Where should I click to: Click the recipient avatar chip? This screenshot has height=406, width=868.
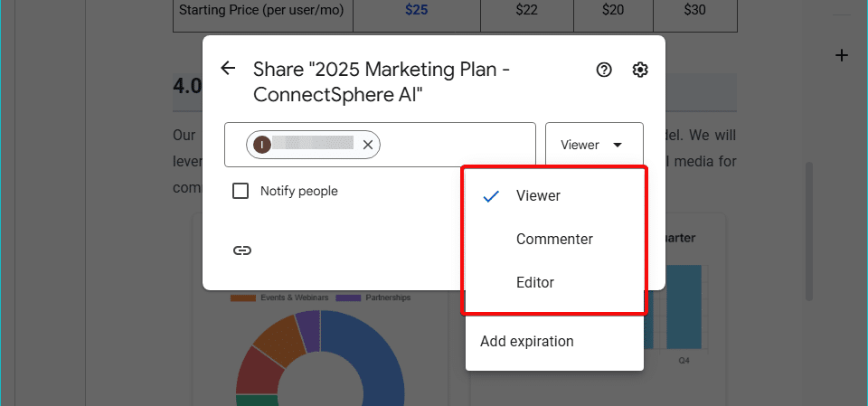pyautogui.click(x=313, y=145)
